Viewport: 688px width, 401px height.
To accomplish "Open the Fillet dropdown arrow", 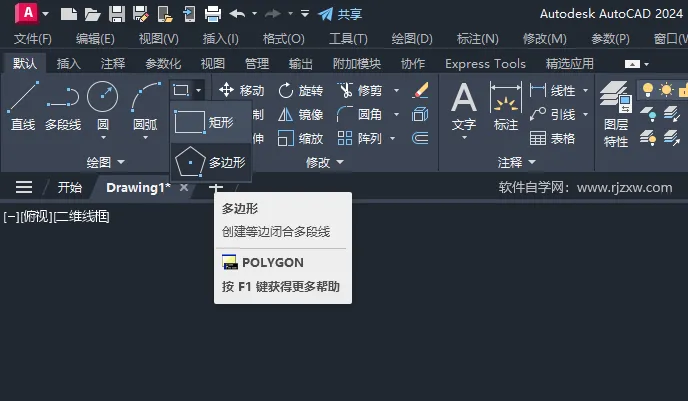I will pyautogui.click(x=396, y=115).
